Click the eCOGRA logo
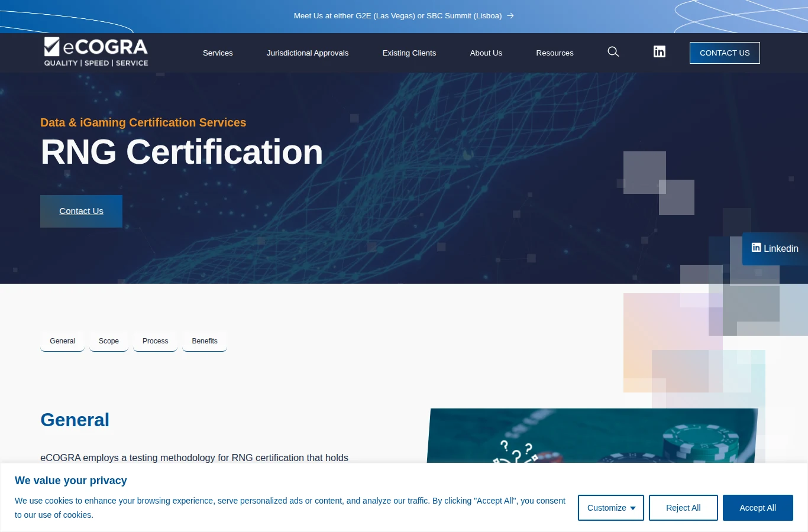The width and height of the screenshot is (808, 532). tap(96, 52)
